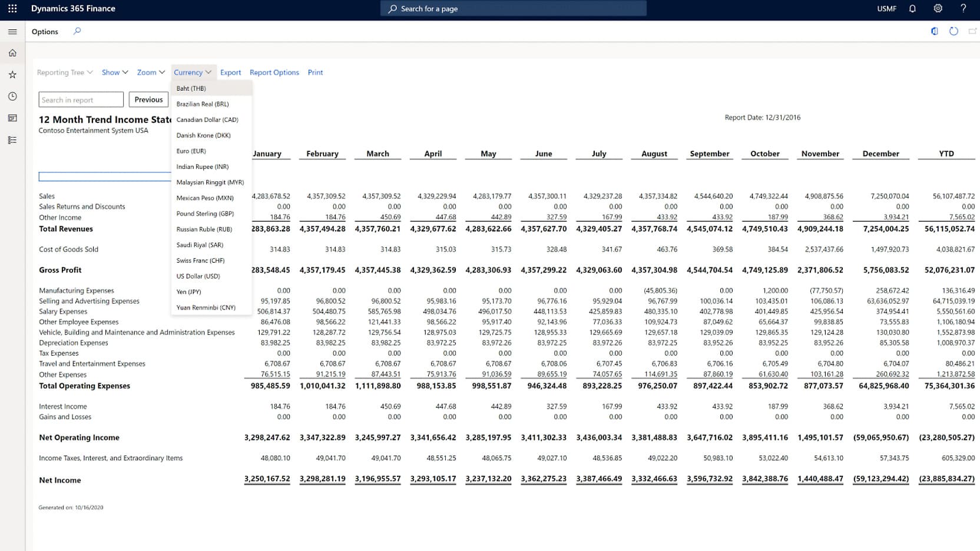
Task: Click the task list icon in the sidebar
Action: pos(12,140)
